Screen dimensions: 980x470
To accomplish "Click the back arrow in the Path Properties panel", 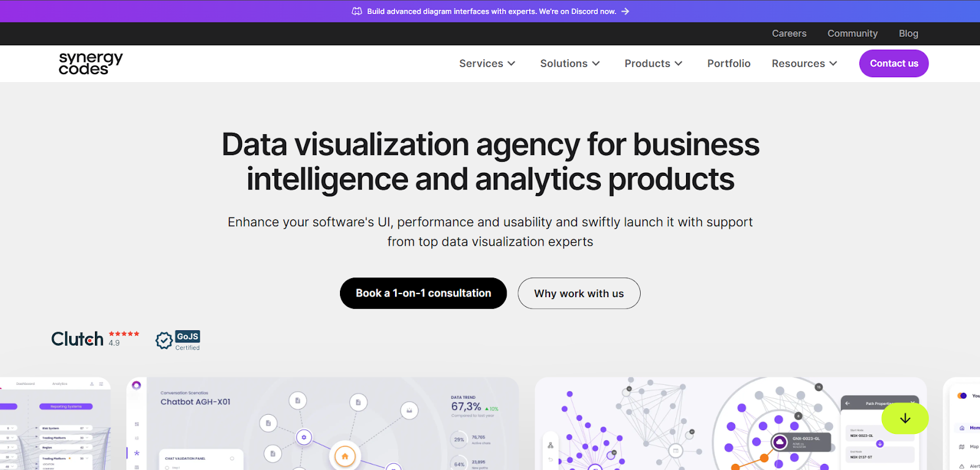I will [x=848, y=403].
